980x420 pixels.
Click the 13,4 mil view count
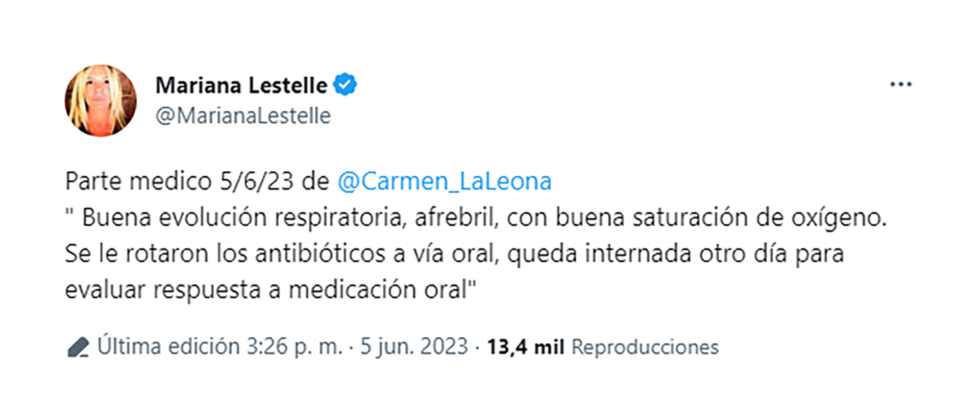525,347
